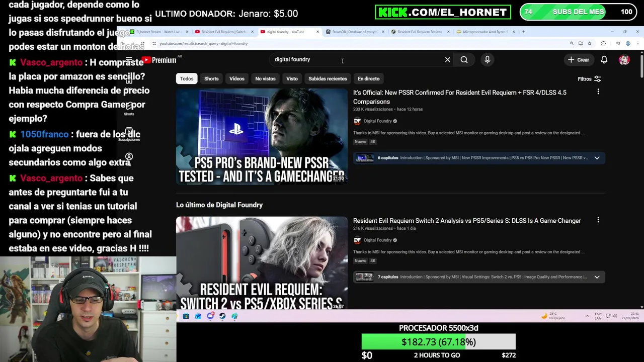This screenshot has height=362, width=644.
Task: Click 'Lo último de Digital Foundry' heading
Action: [x=219, y=205]
